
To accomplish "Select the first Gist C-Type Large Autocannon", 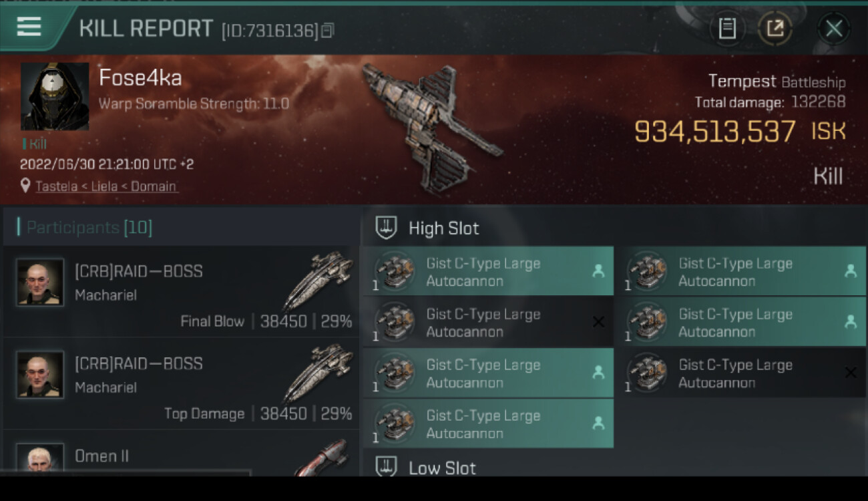I will point(488,271).
